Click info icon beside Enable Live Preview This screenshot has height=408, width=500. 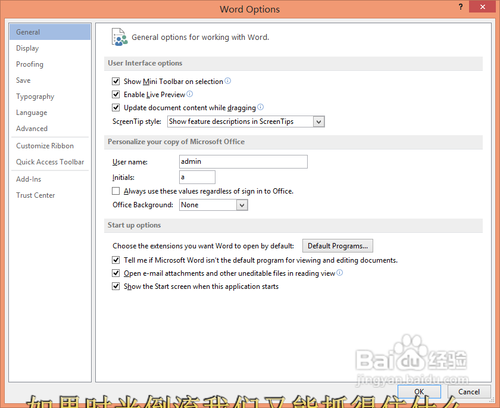click(x=189, y=94)
